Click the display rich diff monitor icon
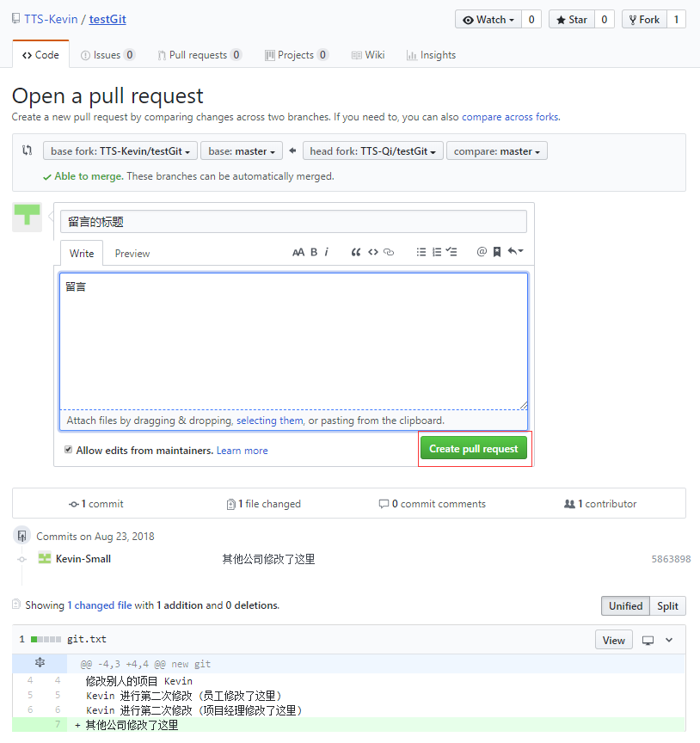Image resolution: width=700 pixels, height=743 pixels. point(648,640)
